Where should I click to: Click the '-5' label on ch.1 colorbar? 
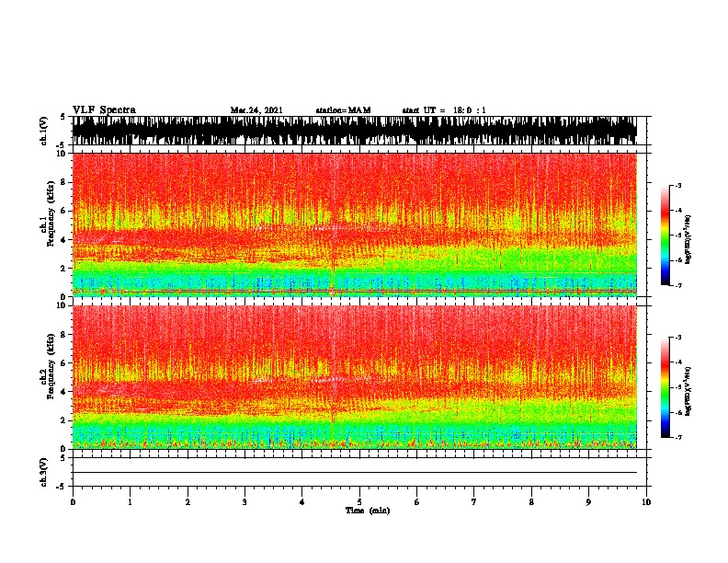click(678, 236)
